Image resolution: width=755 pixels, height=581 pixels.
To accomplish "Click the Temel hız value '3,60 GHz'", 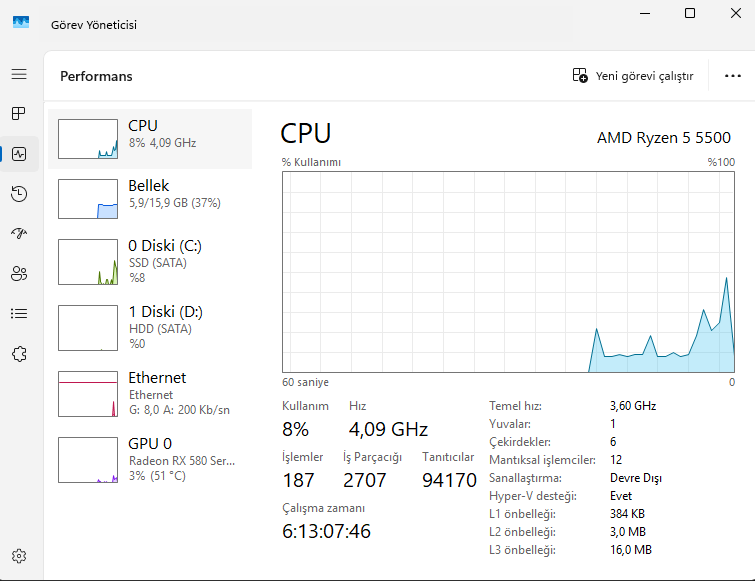I will point(633,406).
